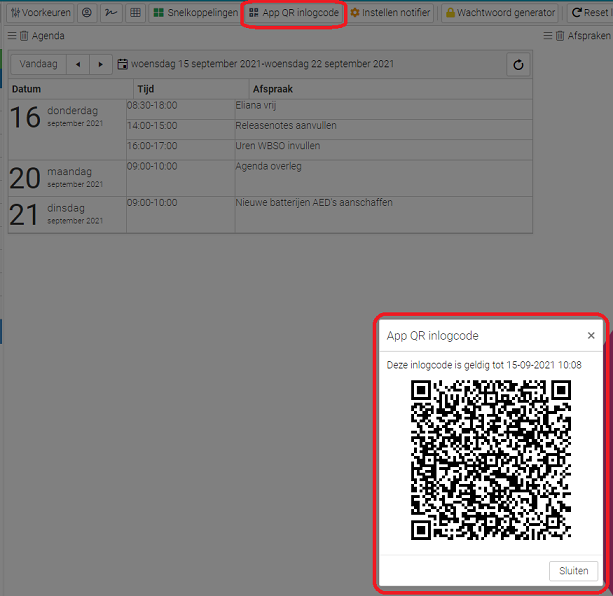Open Instellen notifier settings

point(390,13)
